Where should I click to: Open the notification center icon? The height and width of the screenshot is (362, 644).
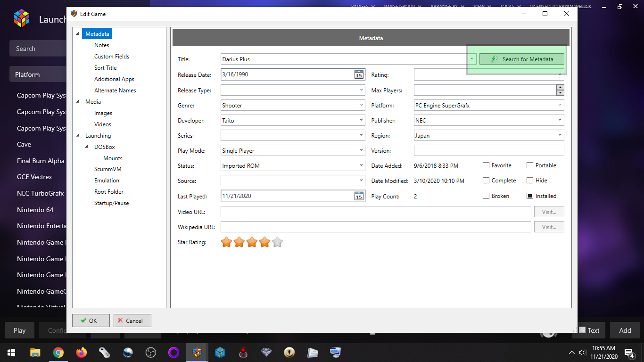pyautogui.click(x=629, y=352)
